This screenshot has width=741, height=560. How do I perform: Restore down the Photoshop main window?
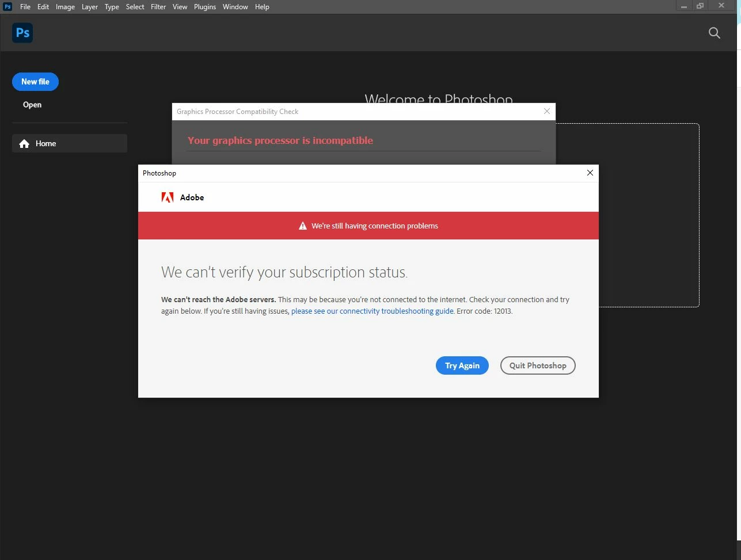(700, 6)
